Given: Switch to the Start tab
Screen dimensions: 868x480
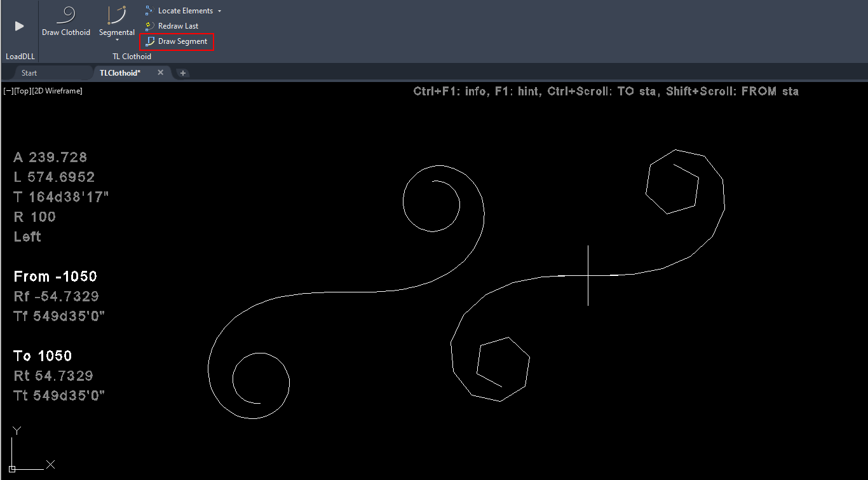Looking at the screenshot, I should [29, 73].
